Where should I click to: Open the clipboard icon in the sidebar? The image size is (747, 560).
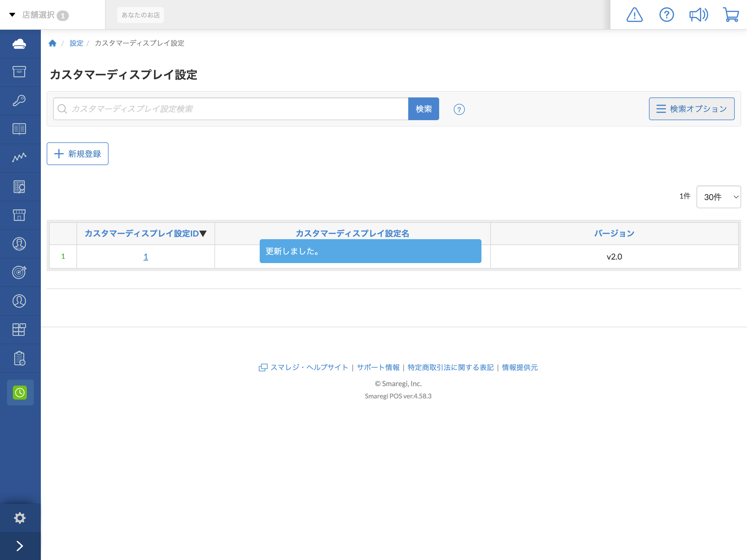(20, 358)
